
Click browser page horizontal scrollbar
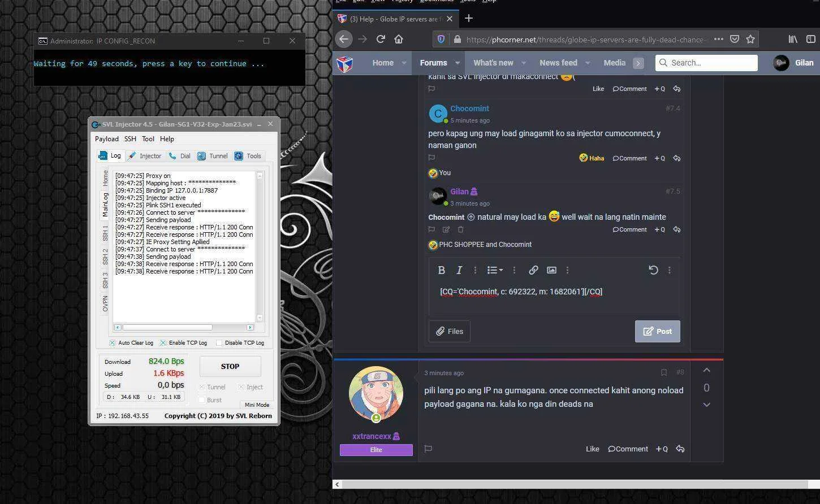(576, 484)
